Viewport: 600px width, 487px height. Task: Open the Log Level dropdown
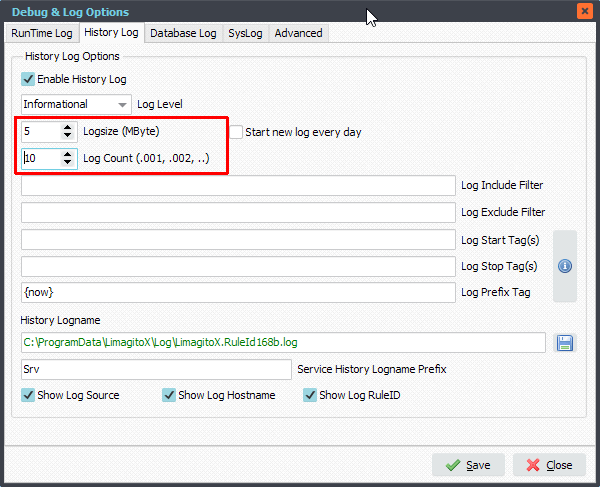click(x=76, y=104)
